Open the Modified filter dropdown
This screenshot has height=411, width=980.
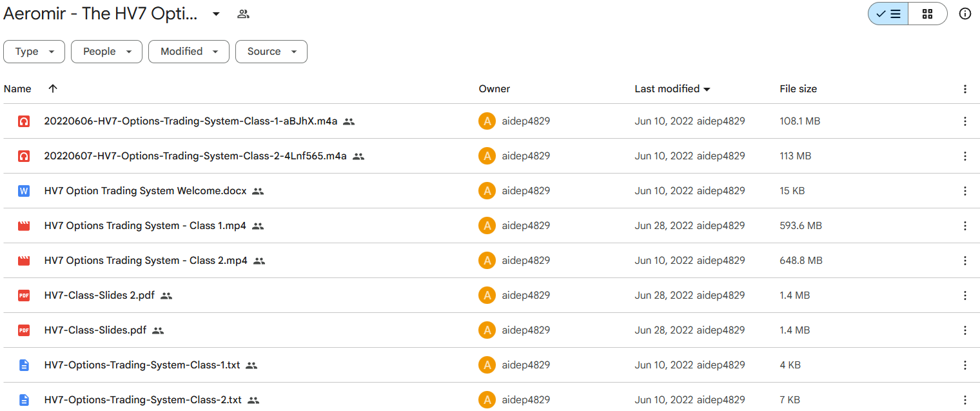188,52
